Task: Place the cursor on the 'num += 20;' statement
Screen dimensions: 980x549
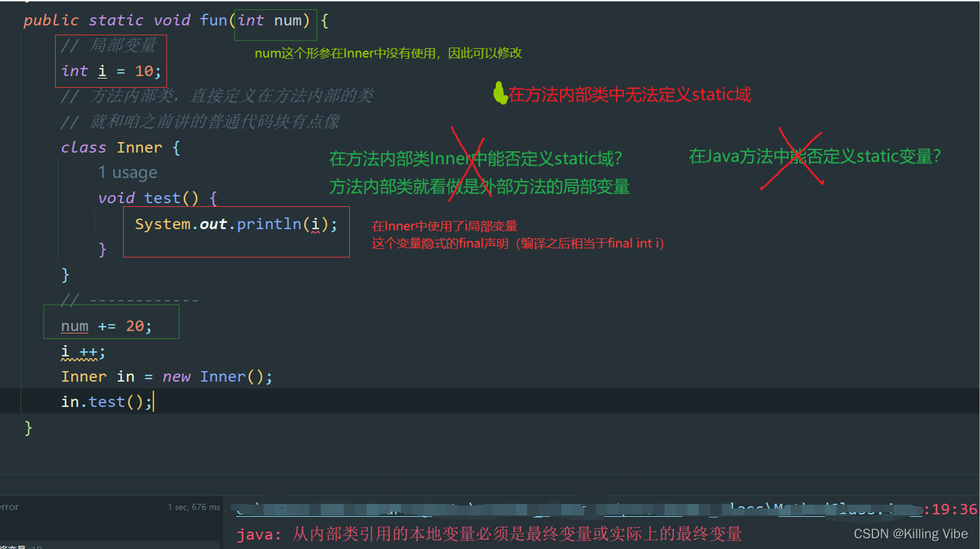Action: pyautogui.click(x=107, y=326)
